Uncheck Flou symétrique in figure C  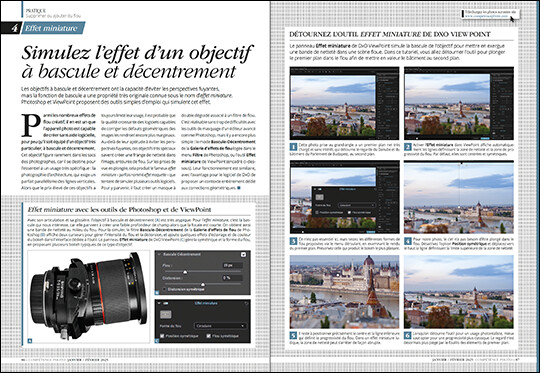[x=208, y=336]
